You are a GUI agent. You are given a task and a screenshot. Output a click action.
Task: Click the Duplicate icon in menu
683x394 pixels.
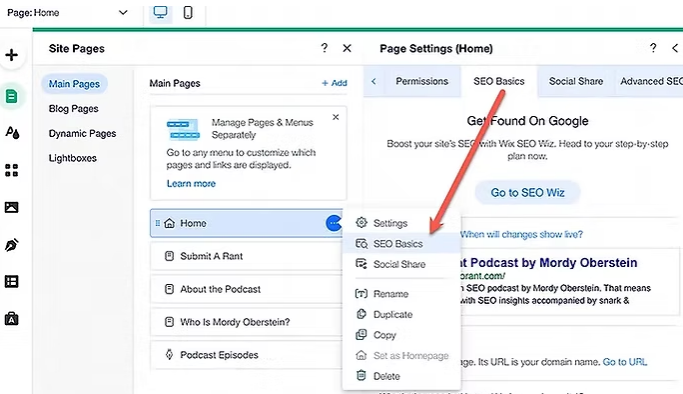pyautogui.click(x=361, y=314)
